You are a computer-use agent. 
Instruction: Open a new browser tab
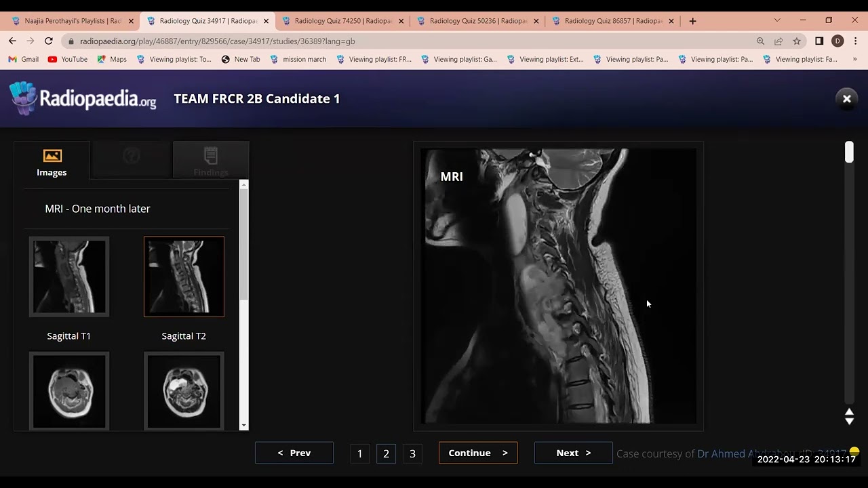pyautogui.click(x=692, y=21)
